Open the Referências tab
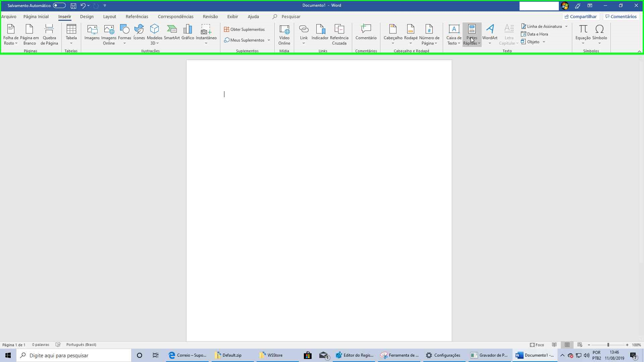The image size is (644, 362). [x=137, y=16]
